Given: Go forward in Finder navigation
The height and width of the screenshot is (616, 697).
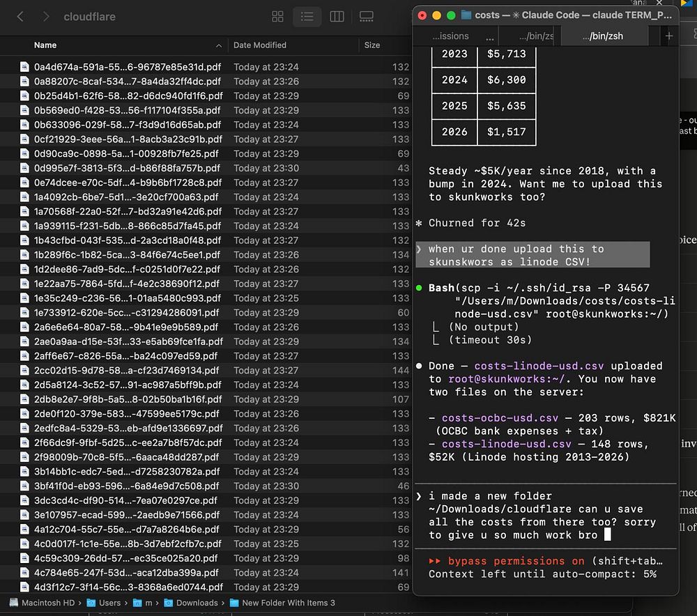Looking at the screenshot, I should tap(46, 17).
